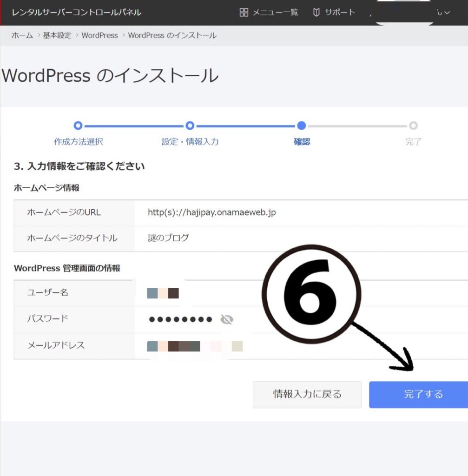Click the 謎のブログ title value
This screenshot has height=476, width=468.
click(x=168, y=238)
